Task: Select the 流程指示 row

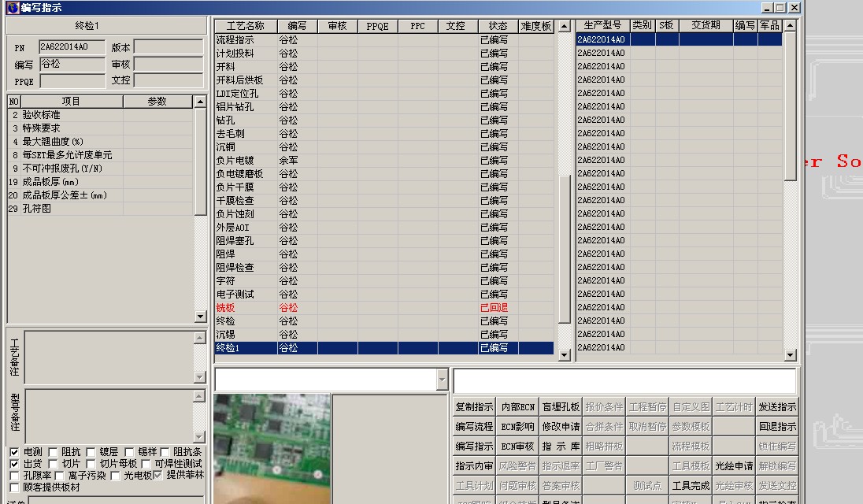Action: pyautogui.click(x=383, y=40)
